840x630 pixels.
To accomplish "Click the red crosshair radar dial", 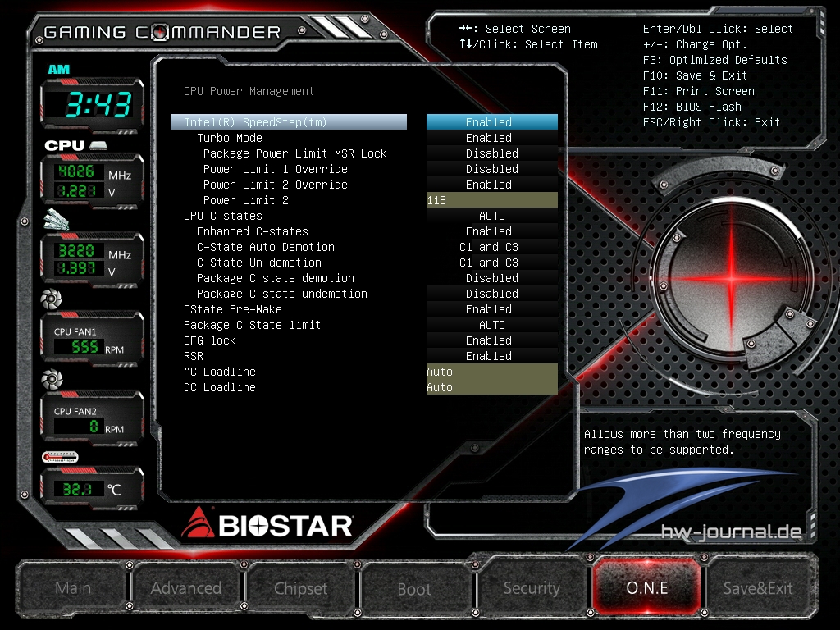I will (732, 279).
